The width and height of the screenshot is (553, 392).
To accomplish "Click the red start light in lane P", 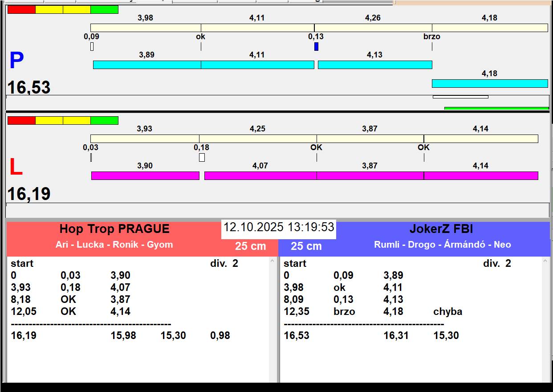I will [x=21, y=9].
